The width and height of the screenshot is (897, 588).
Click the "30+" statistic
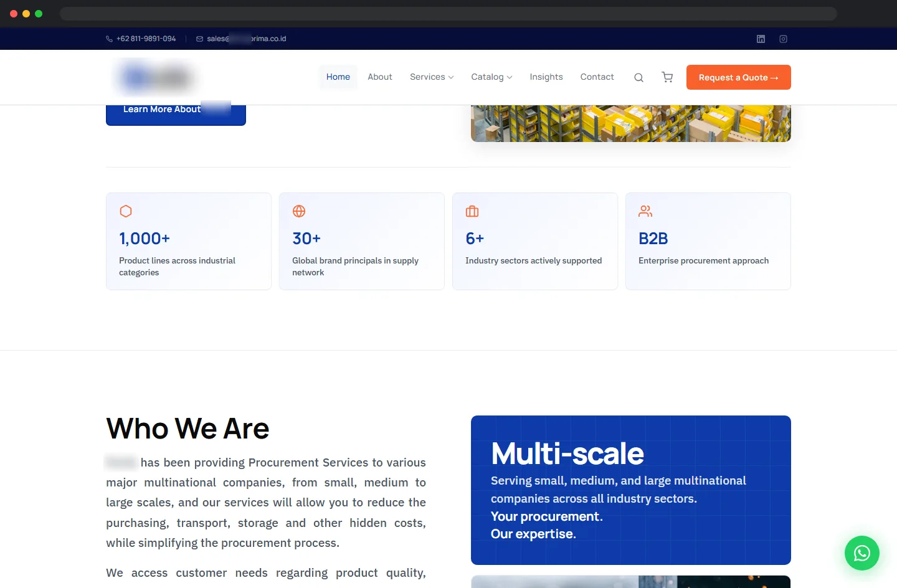pyautogui.click(x=306, y=239)
